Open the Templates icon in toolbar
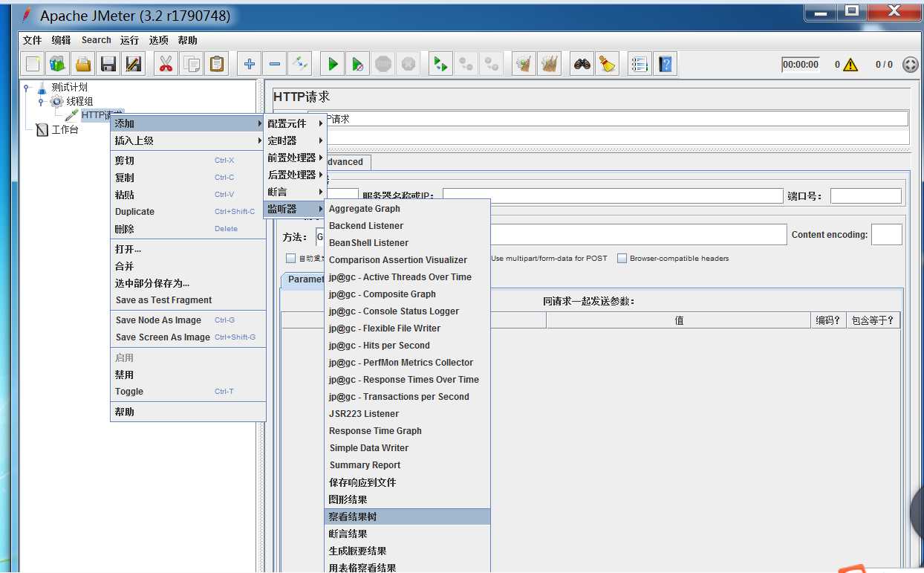This screenshot has width=924, height=573. click(x=57, y=64)
